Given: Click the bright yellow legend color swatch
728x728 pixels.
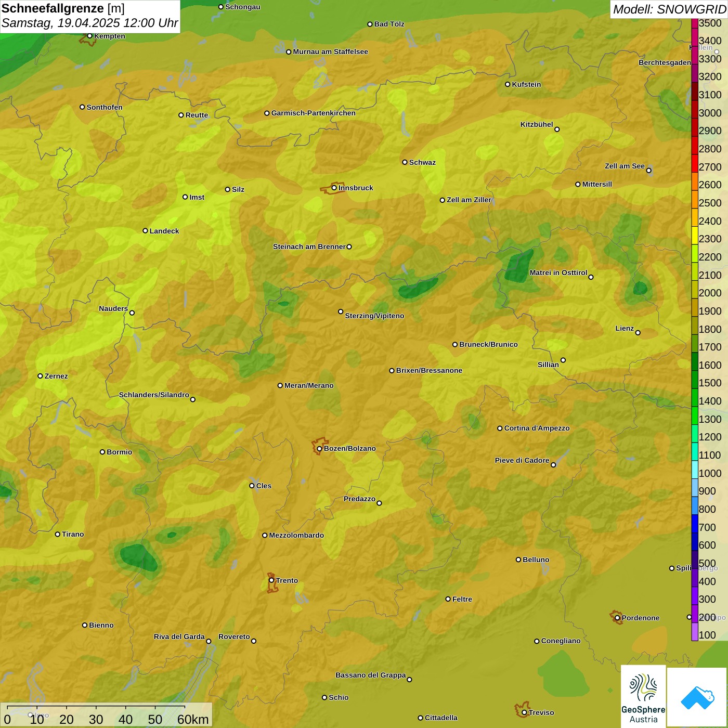Looking at the screenshot, I should pos(695,235).
